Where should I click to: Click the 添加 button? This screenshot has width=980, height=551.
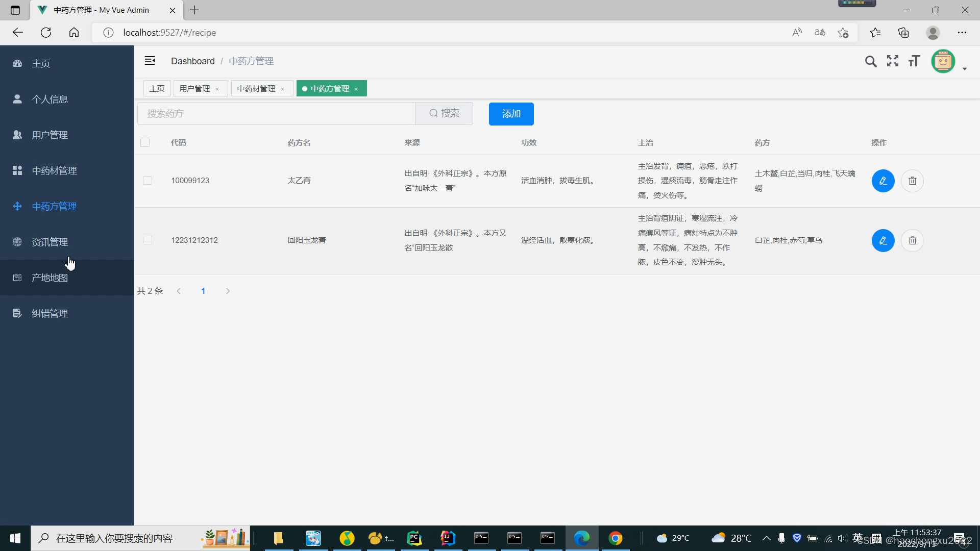tap(511, 113)
